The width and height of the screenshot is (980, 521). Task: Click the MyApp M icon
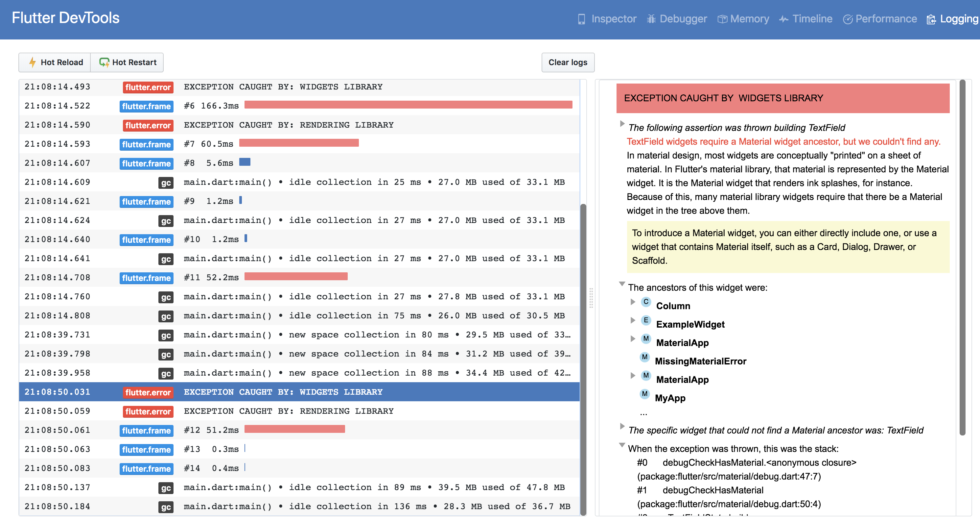point(644,394)
